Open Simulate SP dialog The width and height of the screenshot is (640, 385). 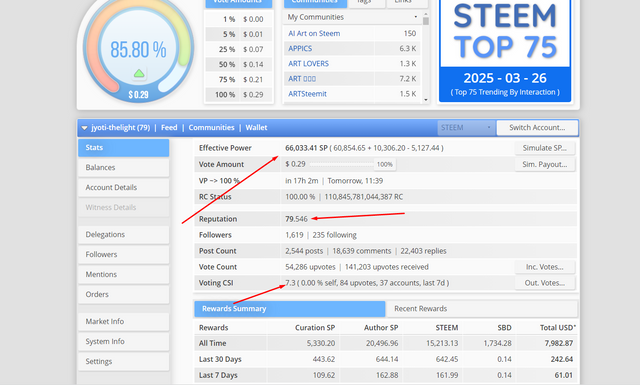click(544, 148)
